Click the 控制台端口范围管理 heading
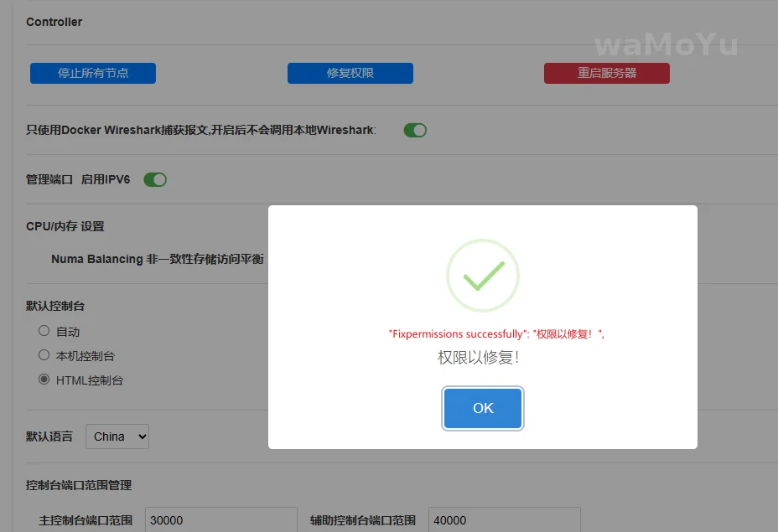Viewport: 778px width, 532px height. (79, 485)
